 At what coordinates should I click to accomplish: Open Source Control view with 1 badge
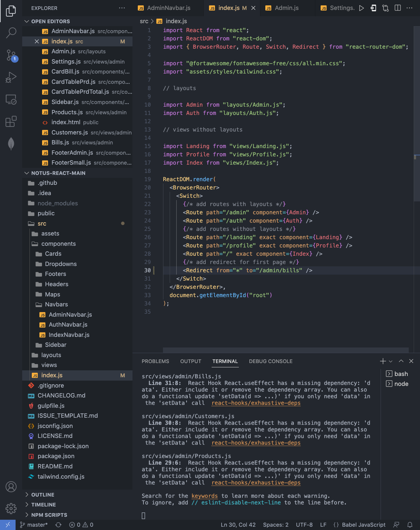click(x=11, y=55)
